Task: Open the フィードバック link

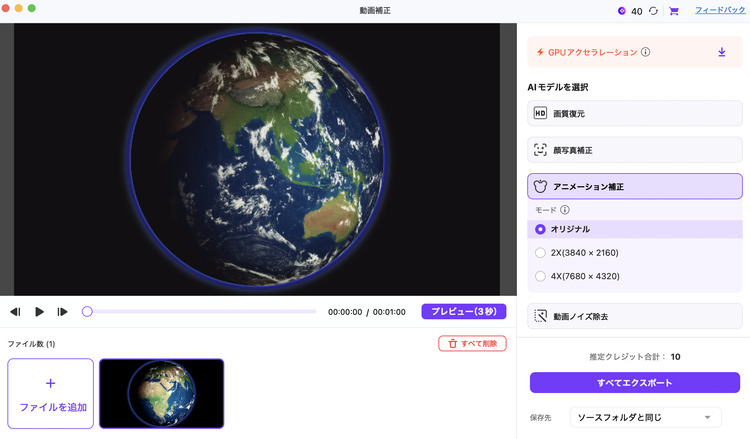Action: click(x=718, y=10)
